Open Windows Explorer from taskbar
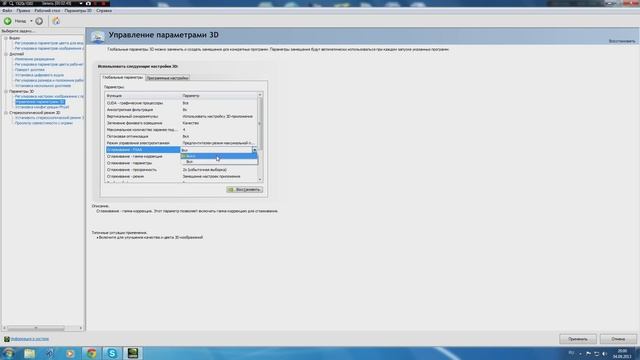 click(29, 353)
